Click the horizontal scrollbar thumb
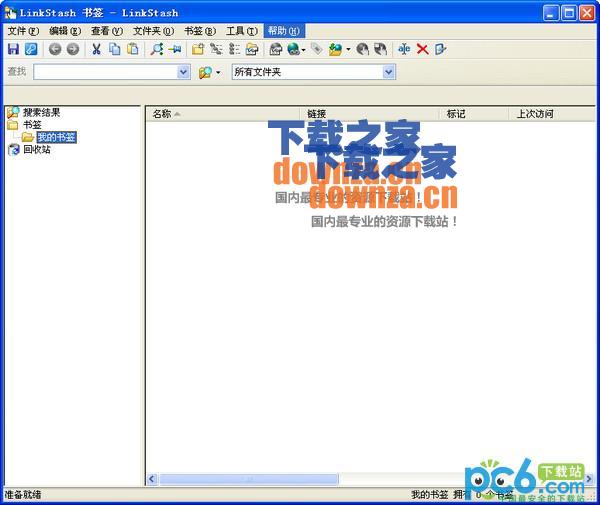Image resolution: width=600 pixels, height=505 pixels. pos(249,479)
